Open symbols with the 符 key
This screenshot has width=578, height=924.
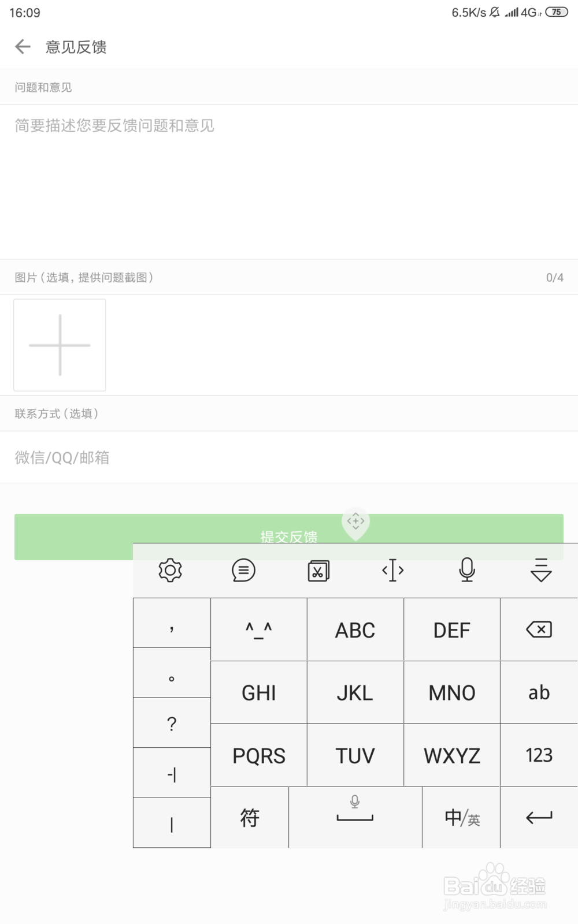[250, 817]
